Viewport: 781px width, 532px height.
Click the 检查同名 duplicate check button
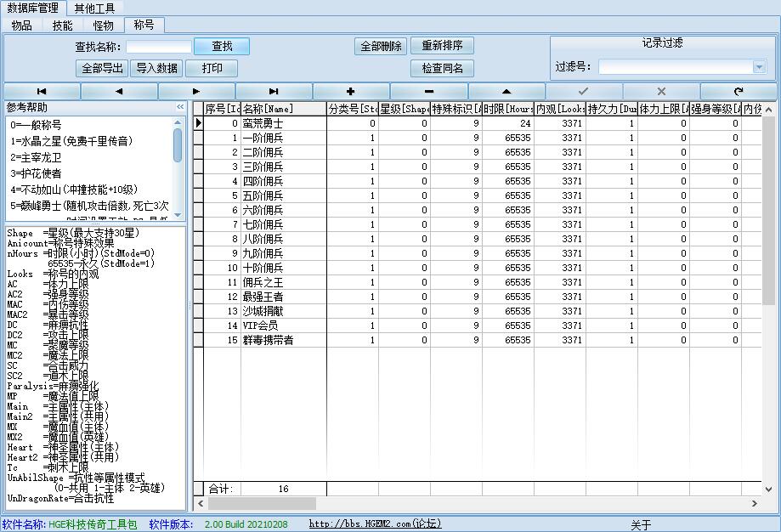pos(442,69)
